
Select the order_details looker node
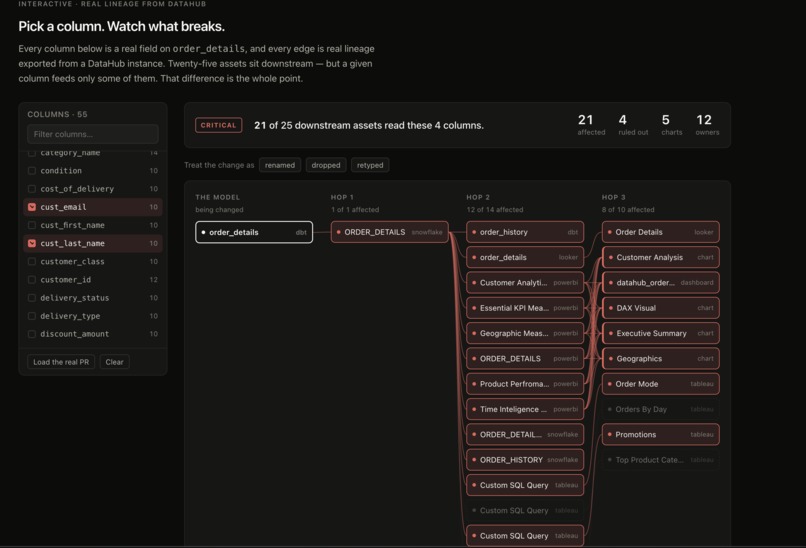click(525, 258)
